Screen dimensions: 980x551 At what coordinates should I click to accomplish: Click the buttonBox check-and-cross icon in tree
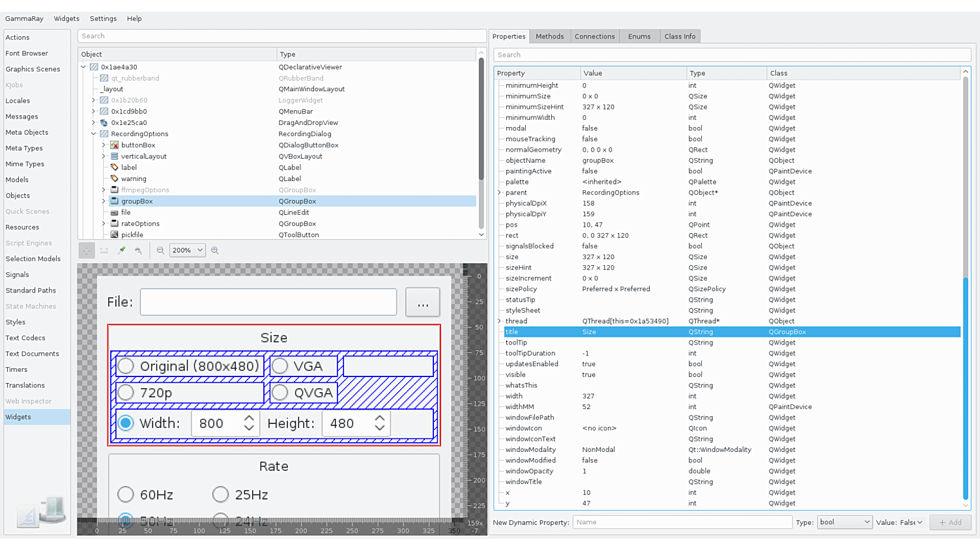pos(115,145)
